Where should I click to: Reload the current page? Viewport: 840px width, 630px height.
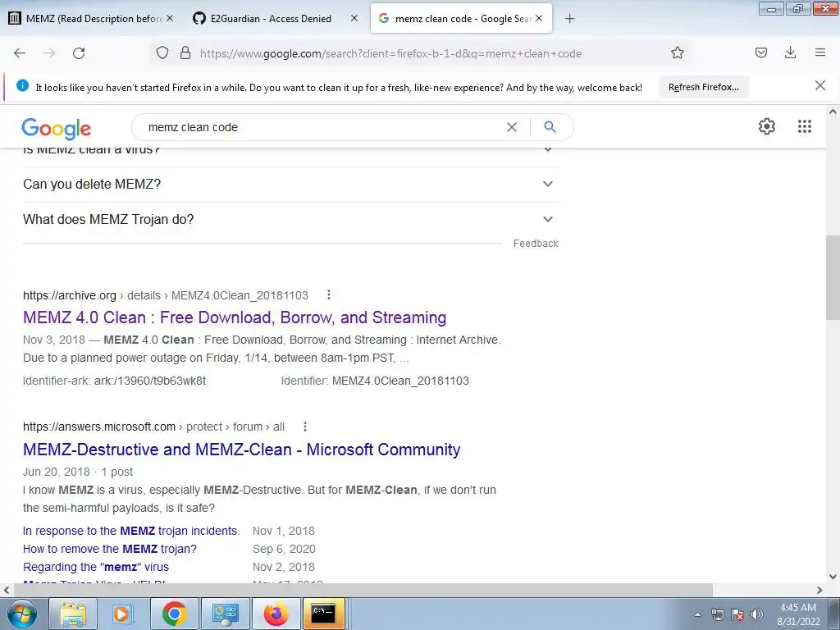pos(79,53)
